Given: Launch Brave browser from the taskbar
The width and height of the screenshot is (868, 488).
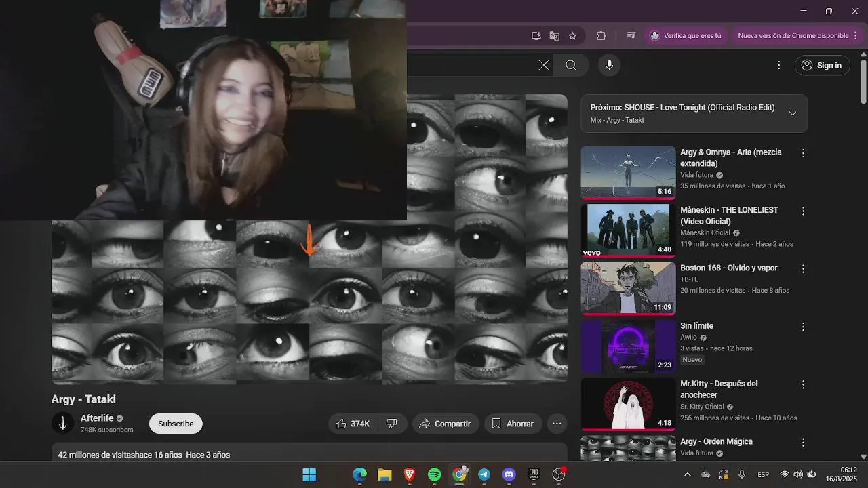Looking at the screenshot, I should 410,474.
